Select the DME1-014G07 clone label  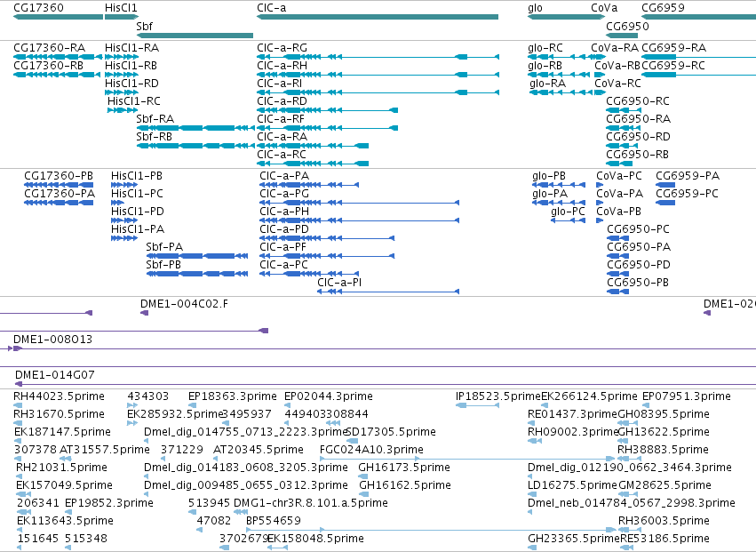pos(54,375)
